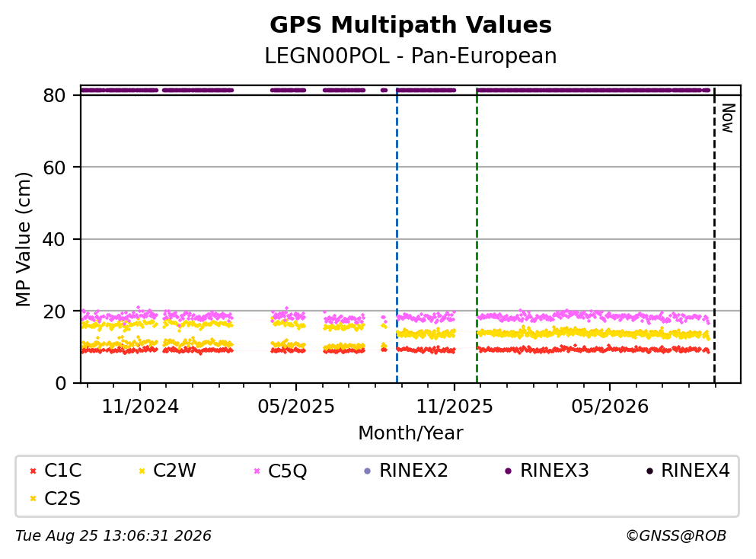The height and width of the screenshot is (559, 756).
Task: Click the GPS Multipath Values title
Action: pos(410,25)
